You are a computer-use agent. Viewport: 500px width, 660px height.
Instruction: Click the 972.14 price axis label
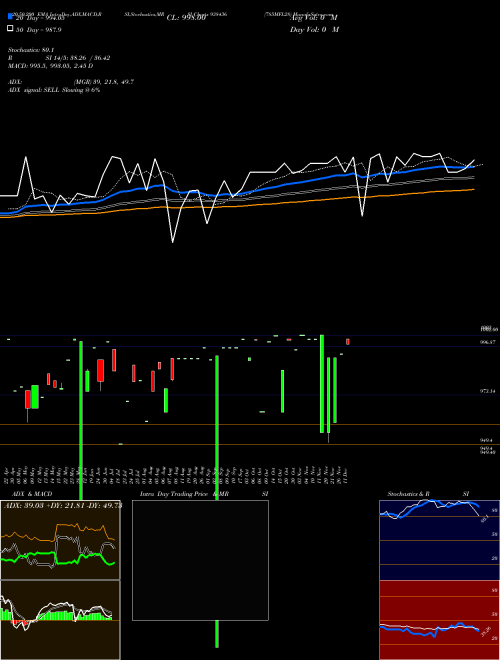[x=488, y=391]
